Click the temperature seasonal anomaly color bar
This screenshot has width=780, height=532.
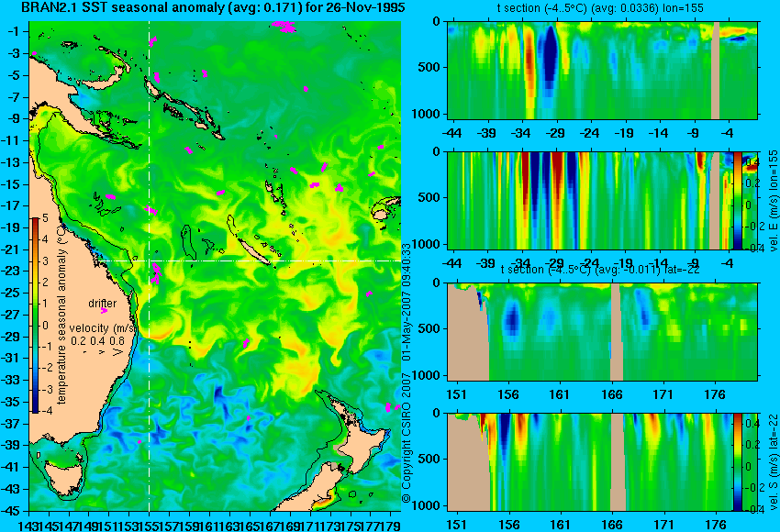click(x=36, y=316)
